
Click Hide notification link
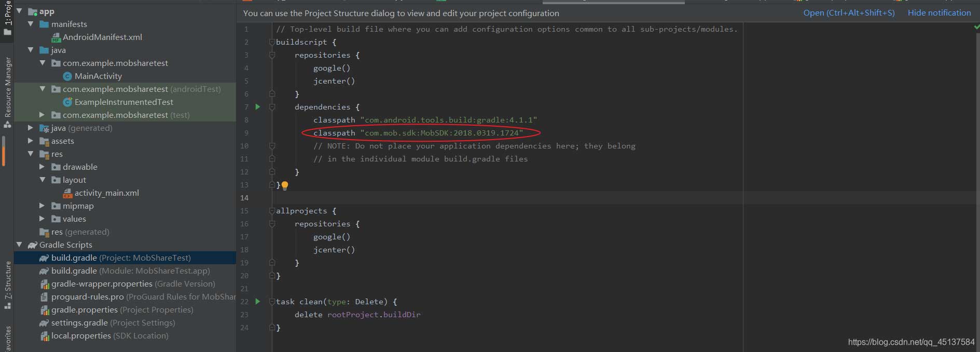[x=939, y=13]
